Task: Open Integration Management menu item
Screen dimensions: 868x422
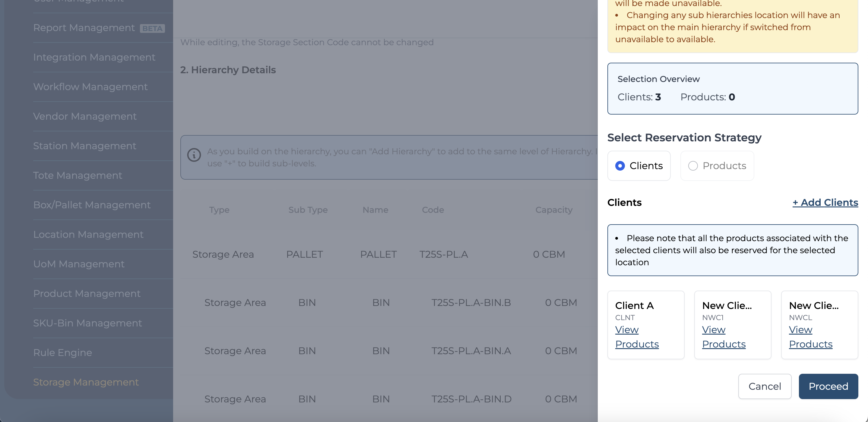Action: [94, 57]
